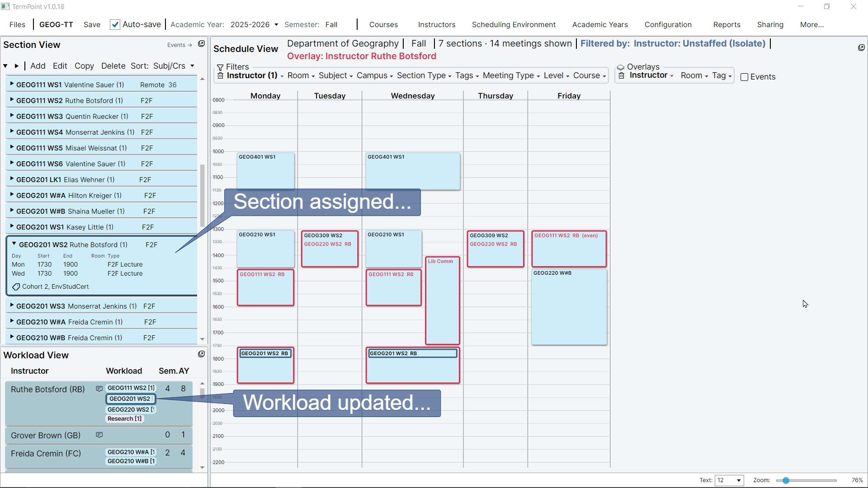Open the Academic Years menu

pos(600,24)
